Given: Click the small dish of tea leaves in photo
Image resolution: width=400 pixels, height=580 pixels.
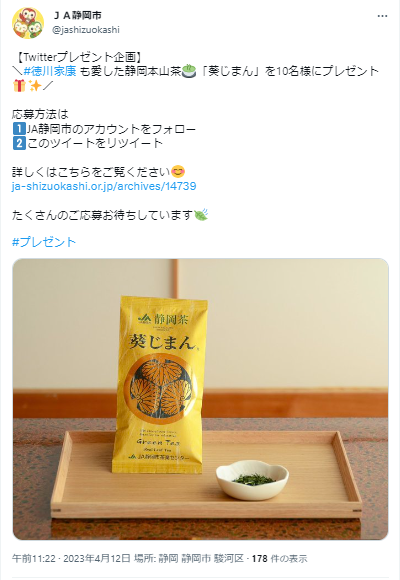Looking at the screenshot, I should (x=252, y=480).
